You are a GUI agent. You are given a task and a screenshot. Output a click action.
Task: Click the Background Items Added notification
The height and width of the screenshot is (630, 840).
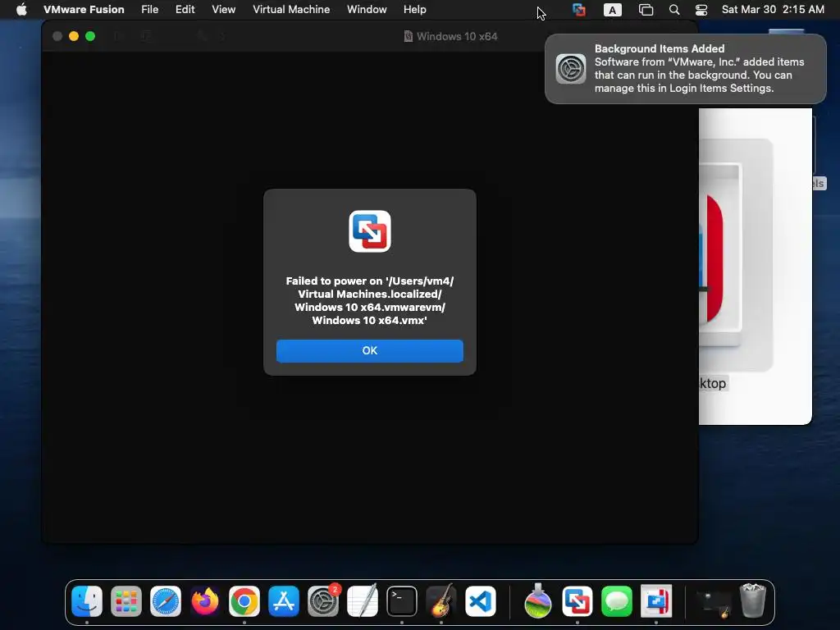[x=685, y=69]
